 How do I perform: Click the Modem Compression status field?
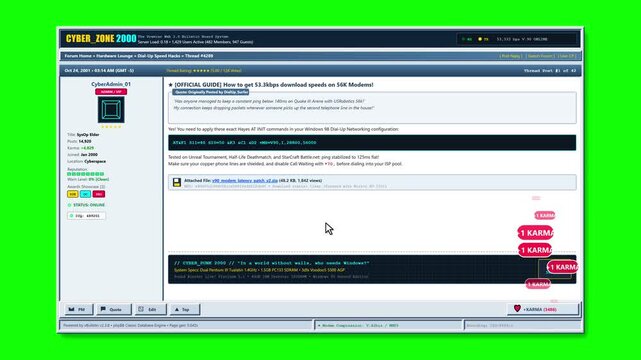tap(388, 326)
